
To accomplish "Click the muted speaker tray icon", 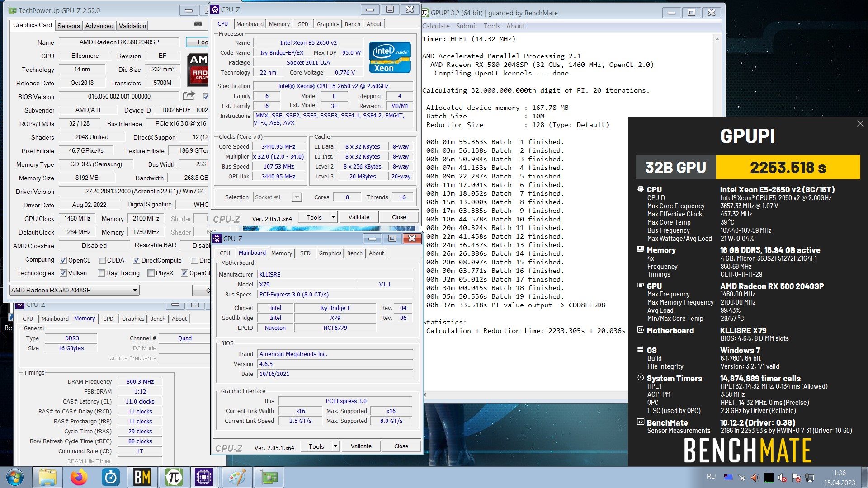I will click(x=783, y=477).
